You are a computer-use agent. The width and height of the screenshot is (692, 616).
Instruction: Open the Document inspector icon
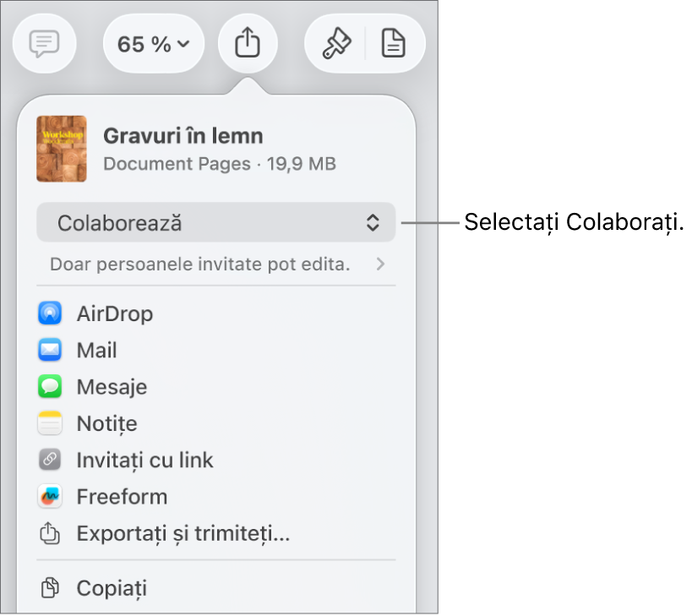[393, 43]
